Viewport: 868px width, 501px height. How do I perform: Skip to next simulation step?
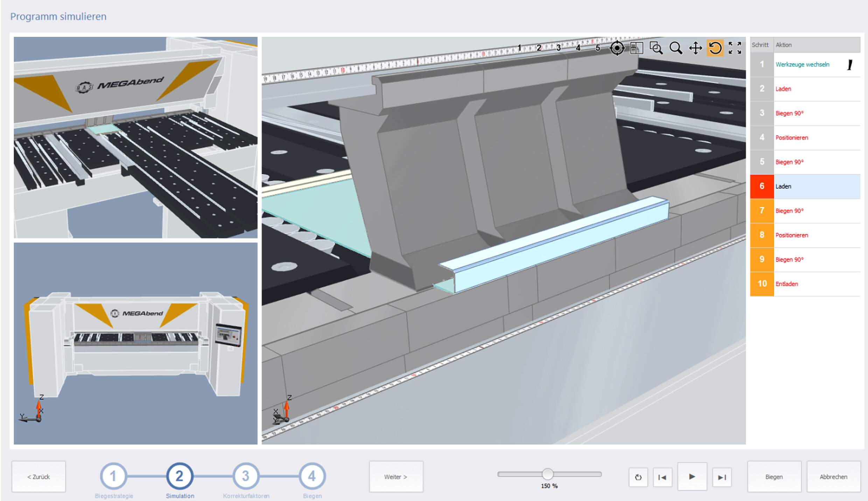(x=722, y=477)
